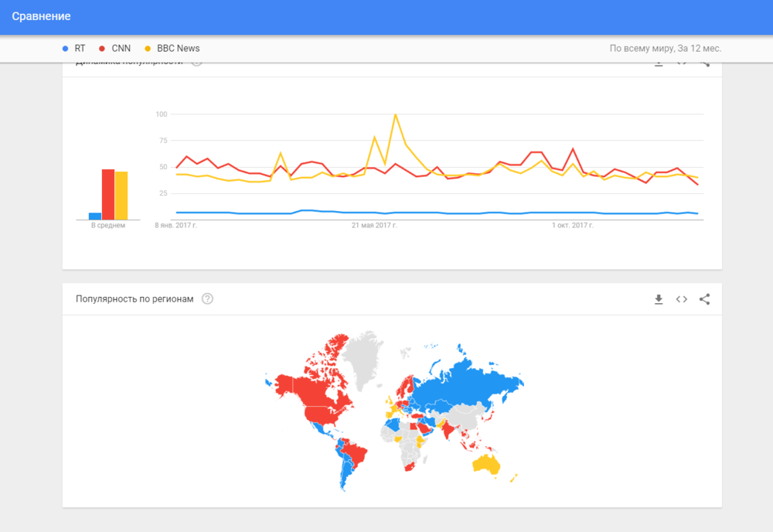Share the regional popularity map
The height and width of the screenshot is (532, 773).
click(704, 299)
